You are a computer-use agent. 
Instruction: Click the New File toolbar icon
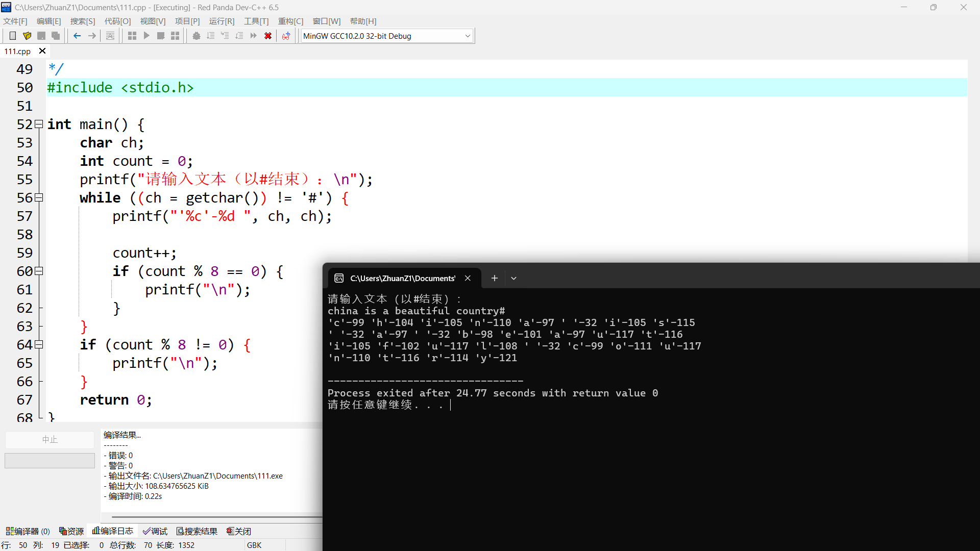point(13,36)
